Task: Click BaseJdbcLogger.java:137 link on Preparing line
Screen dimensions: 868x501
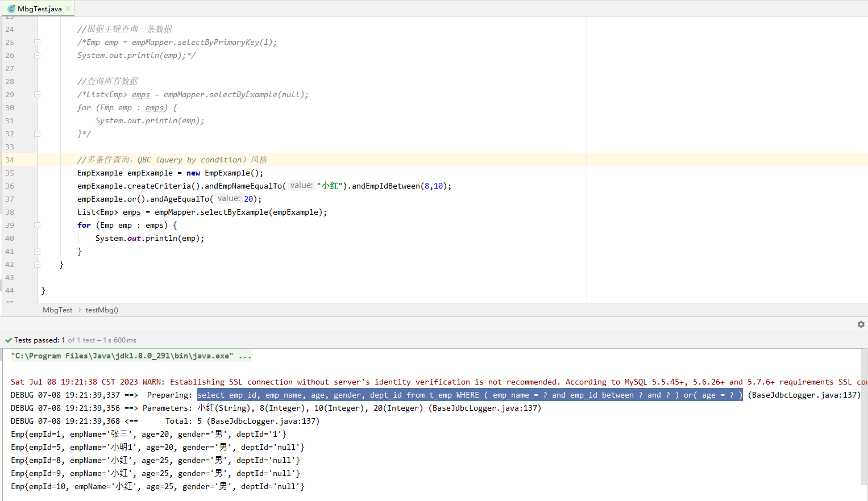Action: [x=804, y=395]
